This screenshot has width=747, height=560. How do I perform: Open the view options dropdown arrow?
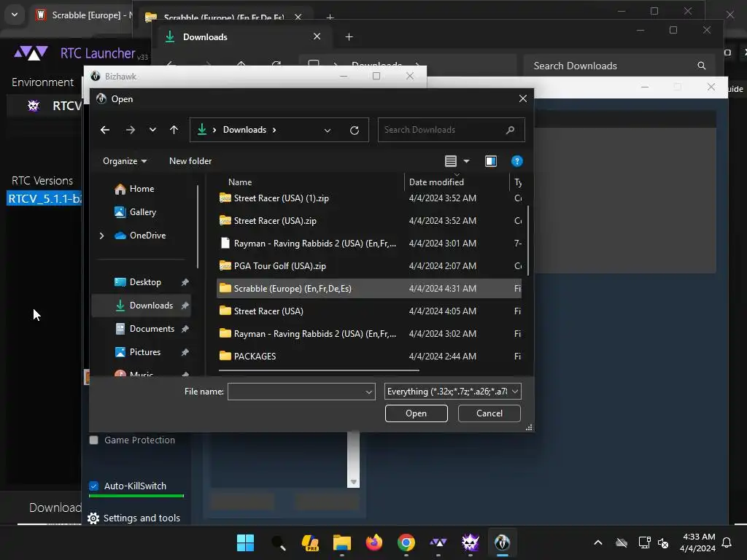pos(466,161)
